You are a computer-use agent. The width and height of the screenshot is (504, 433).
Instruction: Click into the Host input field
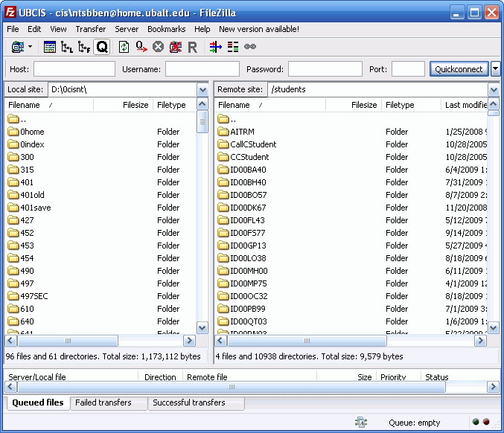click(x=74, y=69)
